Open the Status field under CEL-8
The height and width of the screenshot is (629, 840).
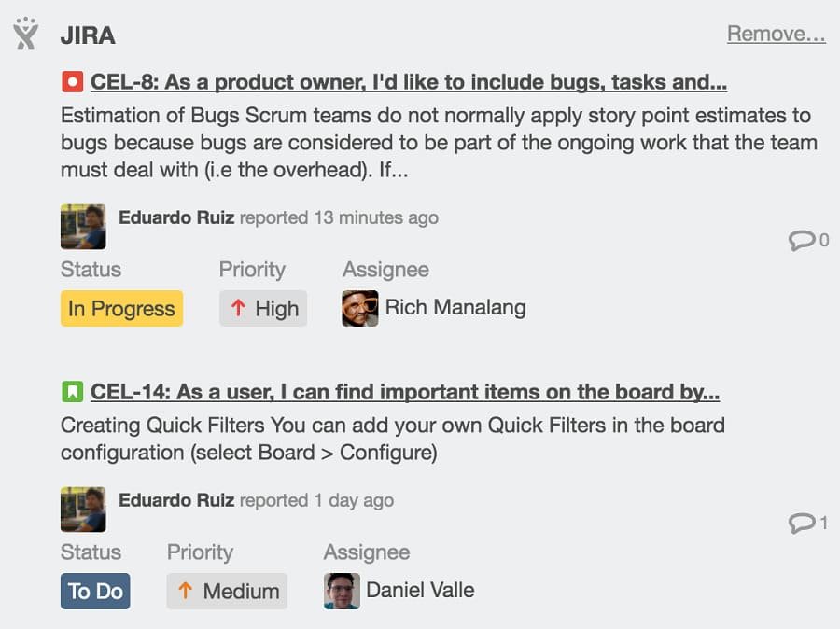click(x=91, y=270)
